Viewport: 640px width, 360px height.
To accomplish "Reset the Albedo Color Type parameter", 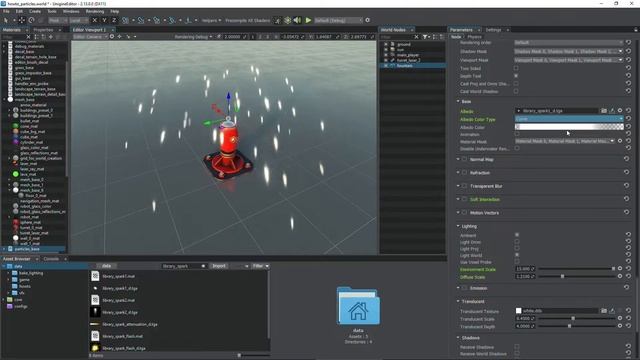I will point(629,119).
